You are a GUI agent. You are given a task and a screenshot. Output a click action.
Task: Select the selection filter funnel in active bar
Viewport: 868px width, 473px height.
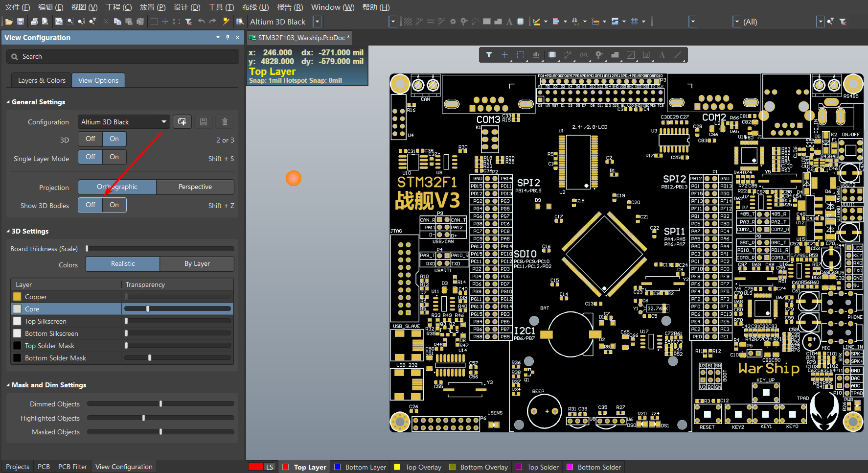coord(489,55)
